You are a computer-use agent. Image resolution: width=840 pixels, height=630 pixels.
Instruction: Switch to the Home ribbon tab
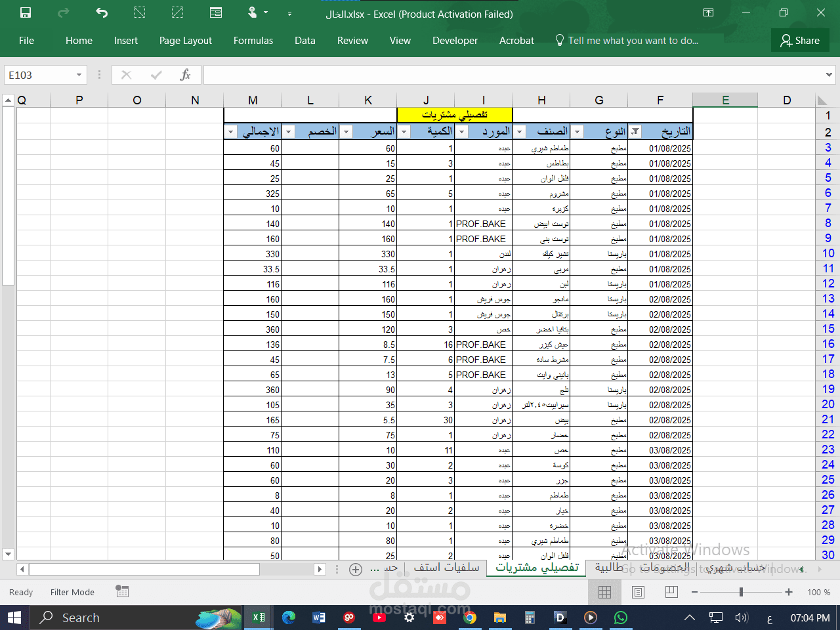79,41
